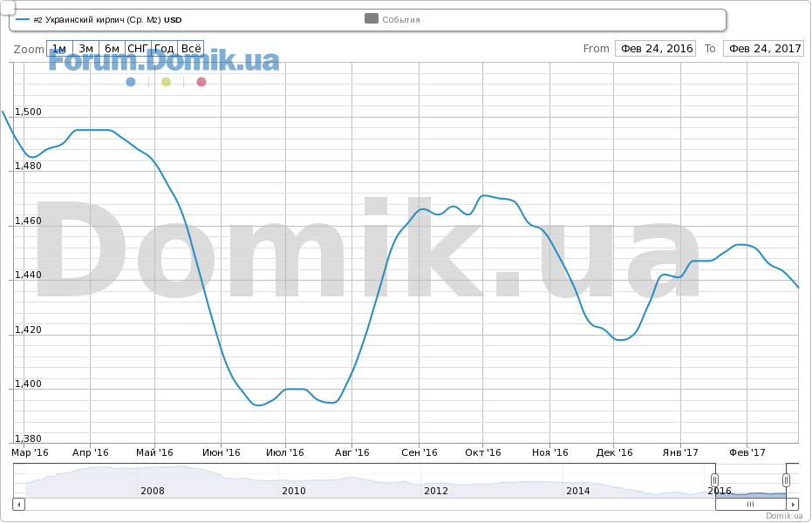The image size is (812, 523).
Task: Set zoom range to 3м
Action: click(x=86, y=49)
